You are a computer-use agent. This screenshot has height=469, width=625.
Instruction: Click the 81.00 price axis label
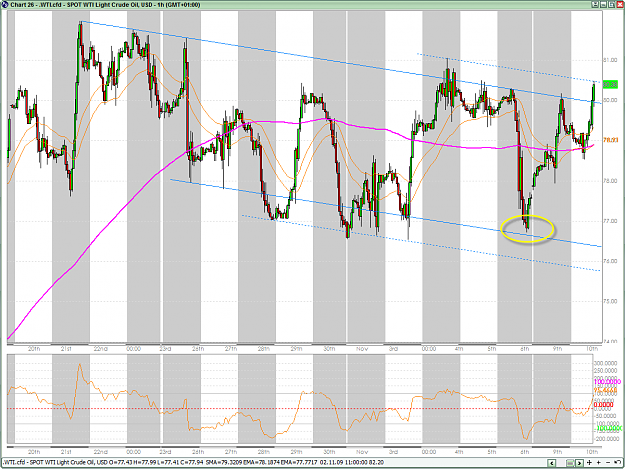[x=610, y=60]
